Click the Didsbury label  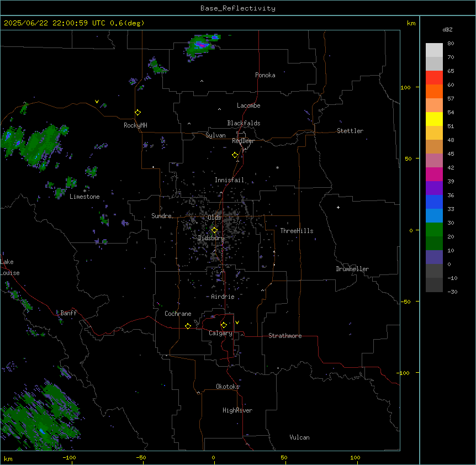(x=211, y=238)
